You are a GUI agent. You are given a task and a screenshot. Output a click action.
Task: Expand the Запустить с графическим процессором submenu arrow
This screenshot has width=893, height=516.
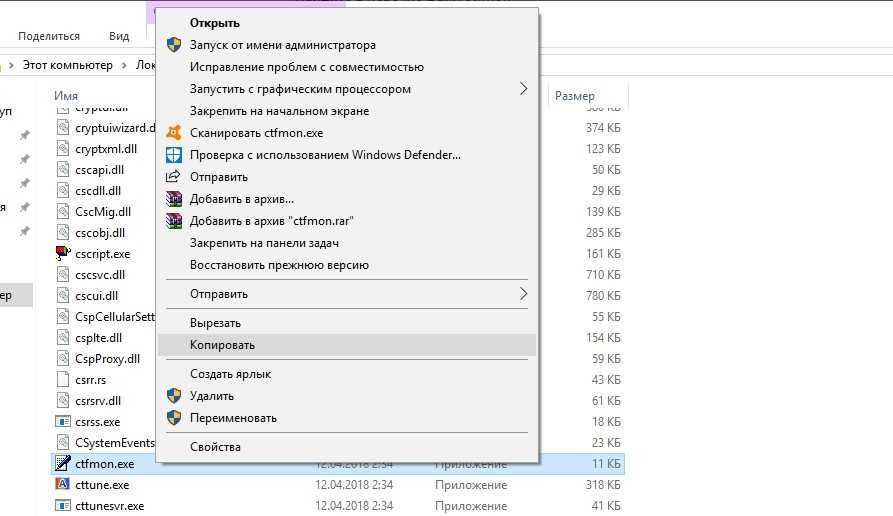[x=523, y=89]
